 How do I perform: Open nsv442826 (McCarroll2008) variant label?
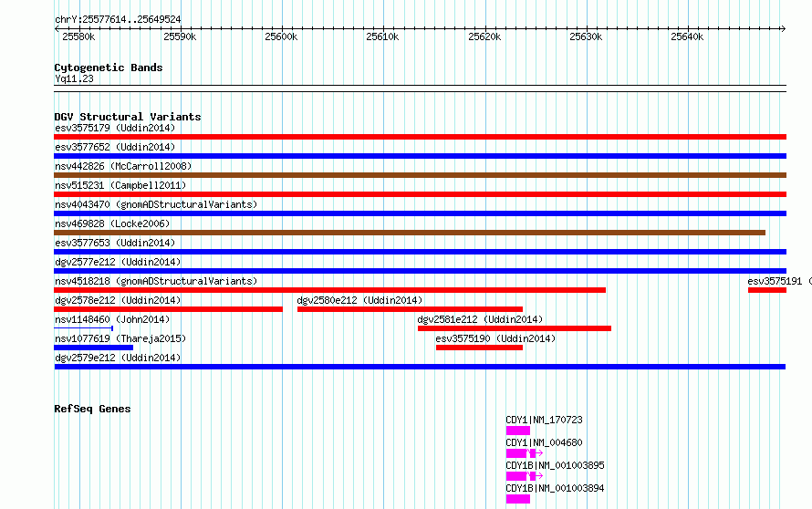click(123, 166)
